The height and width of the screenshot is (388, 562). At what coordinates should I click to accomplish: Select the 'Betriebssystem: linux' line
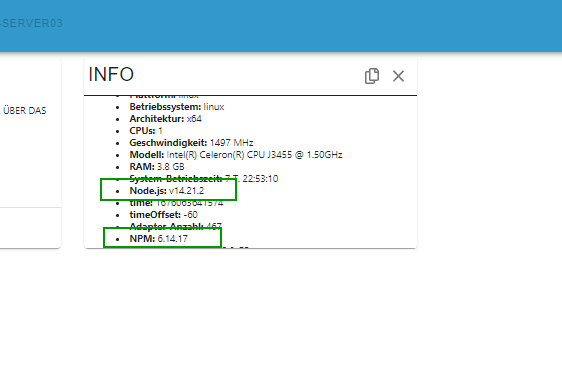point(177,107)
